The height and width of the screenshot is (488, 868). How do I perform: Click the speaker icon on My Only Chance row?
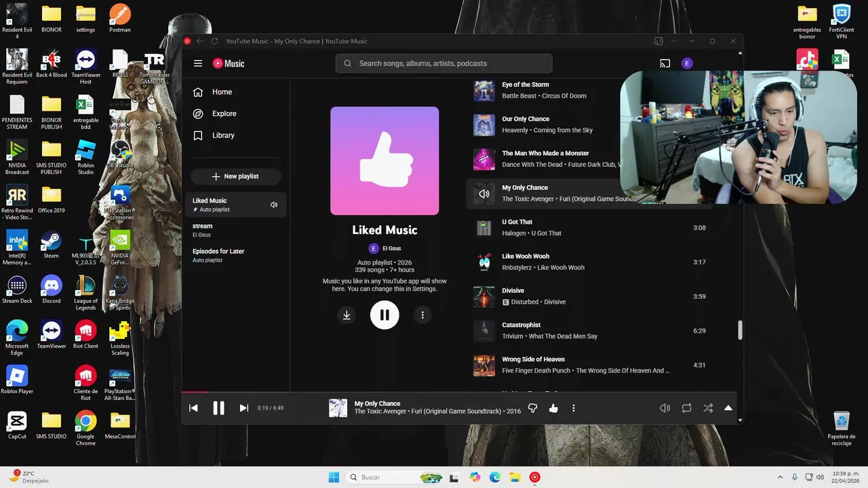coord(484,194)
